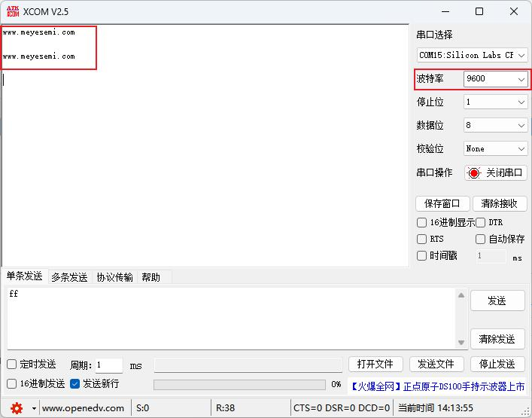Click the send box scroll down arrow
This screenshot has height=418, width=532.
(x=461, y=342)
